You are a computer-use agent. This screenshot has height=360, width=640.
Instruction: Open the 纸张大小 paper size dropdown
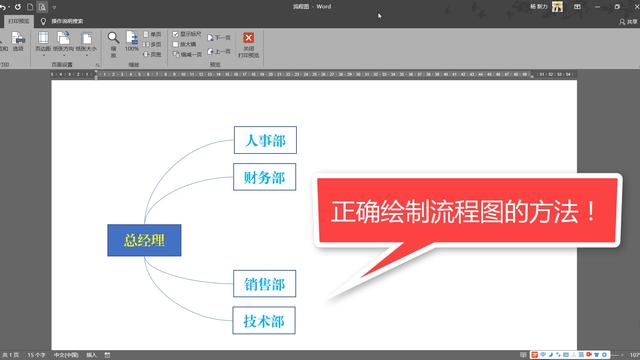click(86, 43)
